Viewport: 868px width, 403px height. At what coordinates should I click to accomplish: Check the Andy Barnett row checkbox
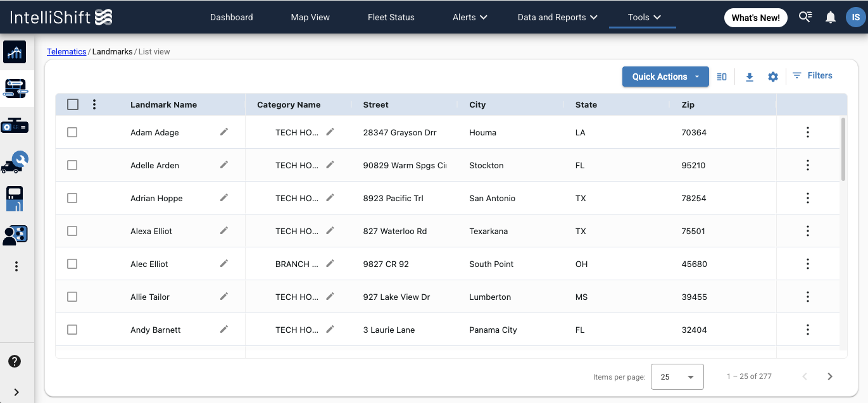72,330
